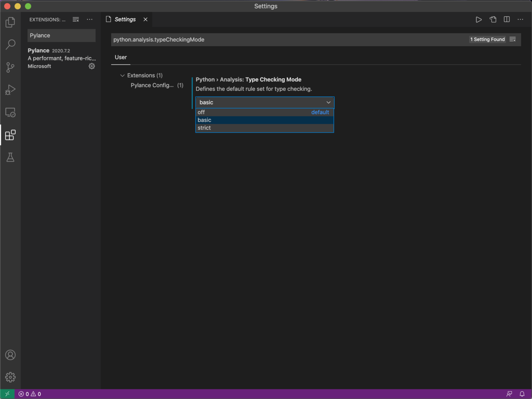This screenshot has height=399, width=532.
Task: Choose the off option in dropdown list
Action: point(265,112)
